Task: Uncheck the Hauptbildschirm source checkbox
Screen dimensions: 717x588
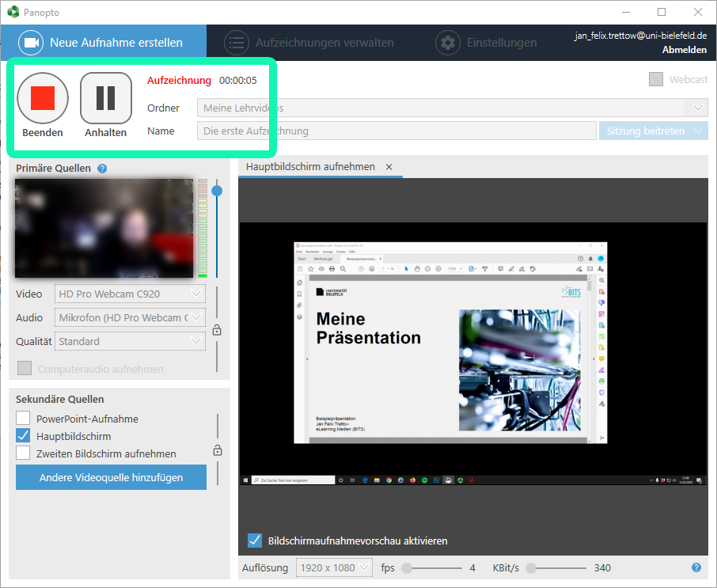Action: (x=23, y=436)
